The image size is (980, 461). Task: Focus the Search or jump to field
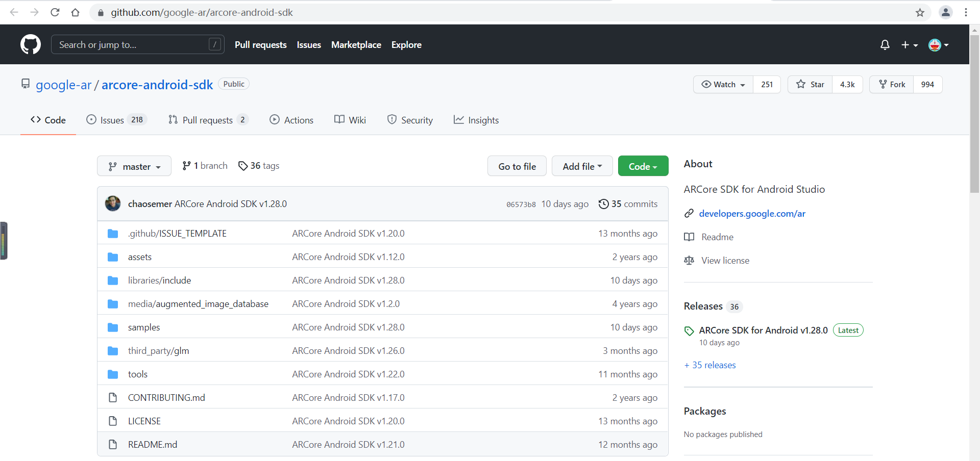pos(138,45)
